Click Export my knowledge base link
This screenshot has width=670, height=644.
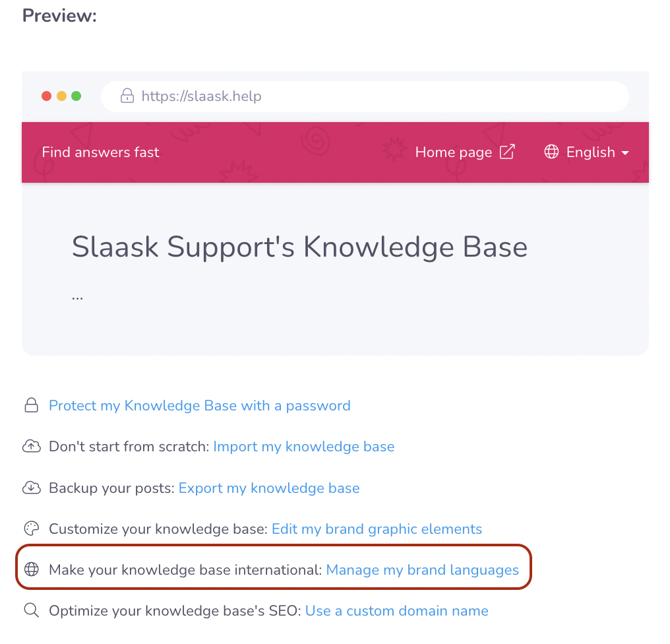[269, 488]
